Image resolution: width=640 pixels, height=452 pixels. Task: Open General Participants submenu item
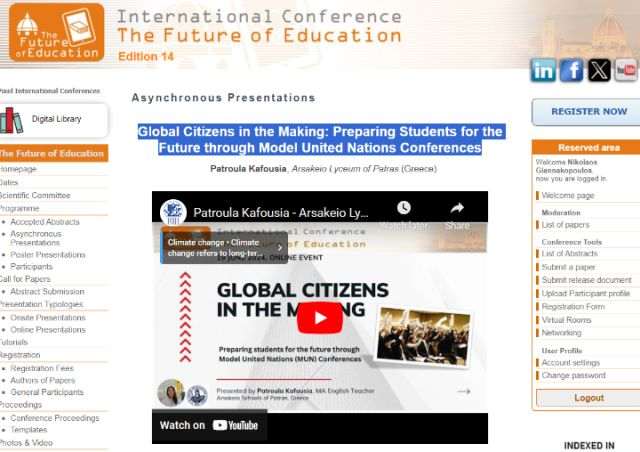point(47,392)
